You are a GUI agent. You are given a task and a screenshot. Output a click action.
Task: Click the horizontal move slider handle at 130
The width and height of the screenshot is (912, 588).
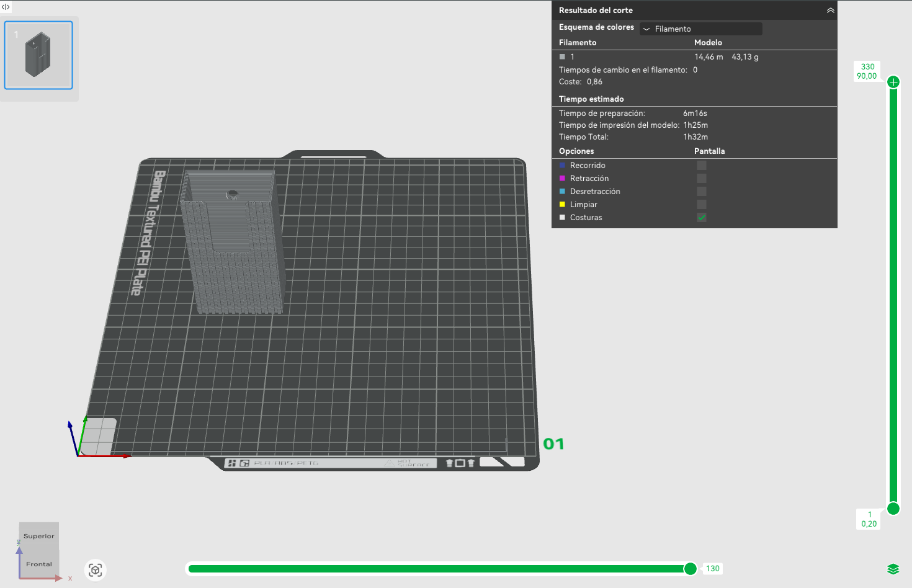[691, 569]
